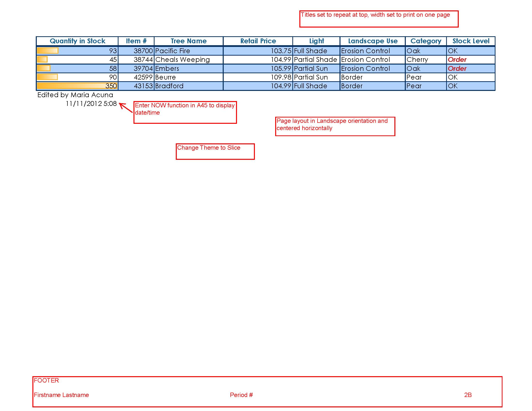Click the Stock Level column header

tap(471, 41)
